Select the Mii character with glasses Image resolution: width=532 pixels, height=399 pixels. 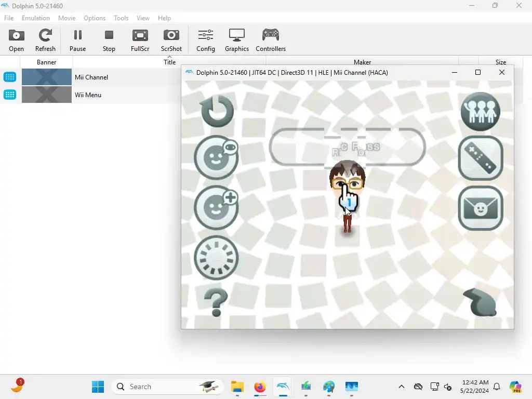click(x=347, y=197)
